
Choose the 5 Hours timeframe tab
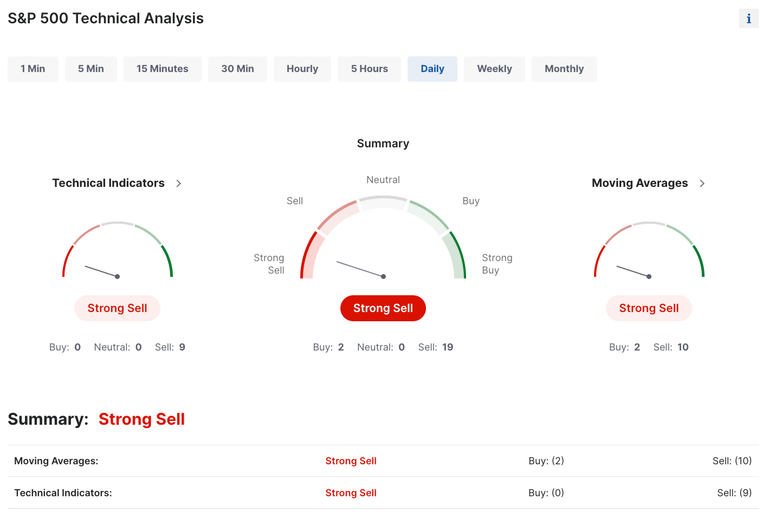[369, 69]
